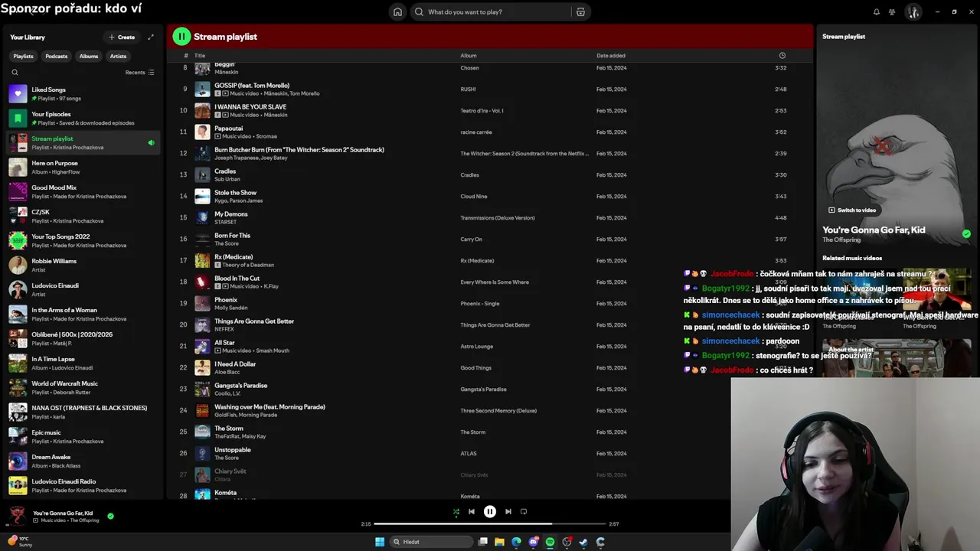Select track Blood In The Cut
This screenshot has width=980, height=551.
(490, 282)
